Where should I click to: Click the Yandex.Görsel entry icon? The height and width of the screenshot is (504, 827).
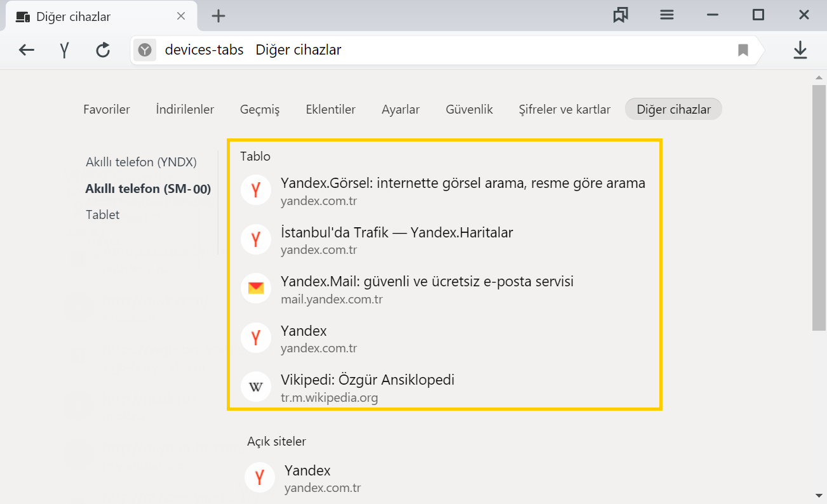pyautogui.click(x=256, y=190)
